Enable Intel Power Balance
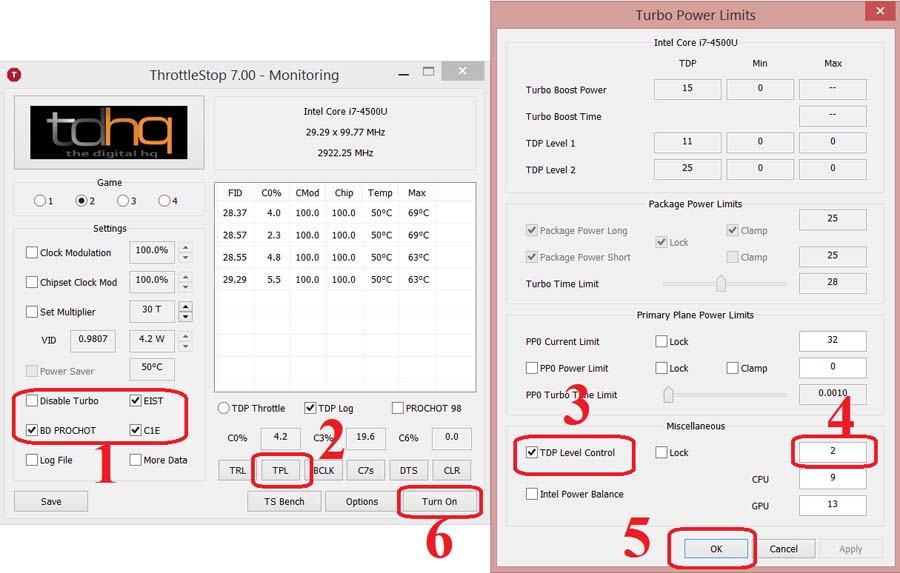Image resolution: width=900 pixels, height=573 pixels. click(x=532, y=494)
